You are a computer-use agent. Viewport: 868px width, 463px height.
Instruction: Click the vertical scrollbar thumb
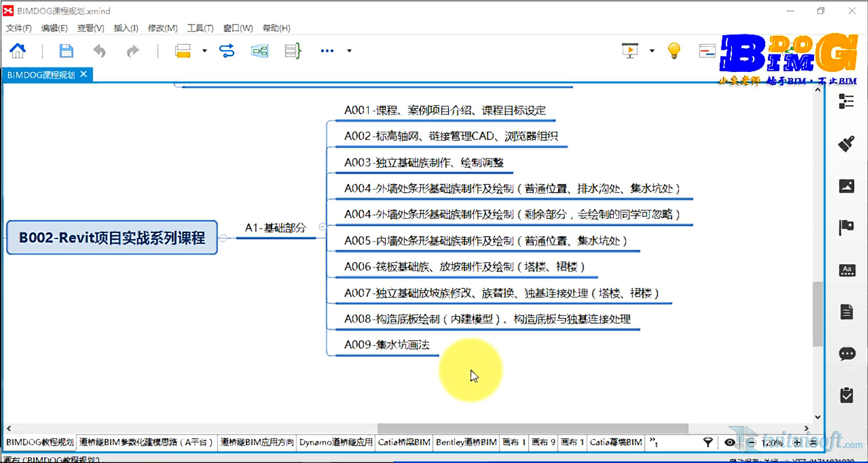(817, 314)
